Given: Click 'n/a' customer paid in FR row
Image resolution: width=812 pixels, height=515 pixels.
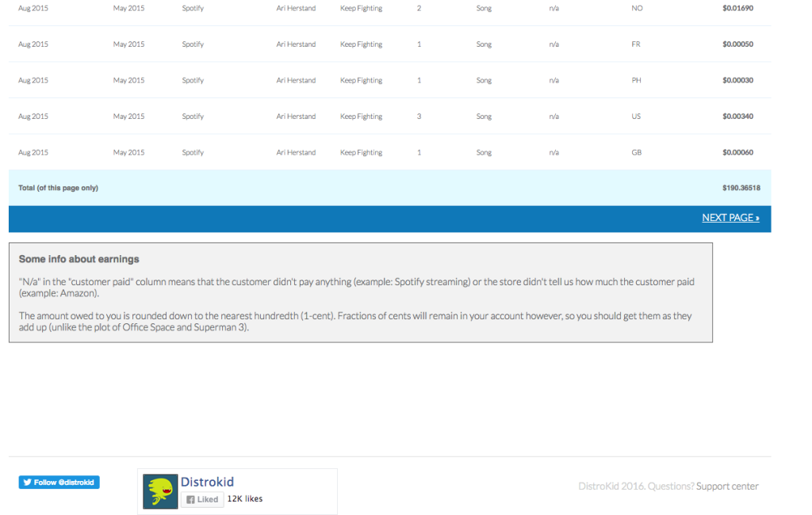Looking at the screenshot, I should click(x=553, y=44).
